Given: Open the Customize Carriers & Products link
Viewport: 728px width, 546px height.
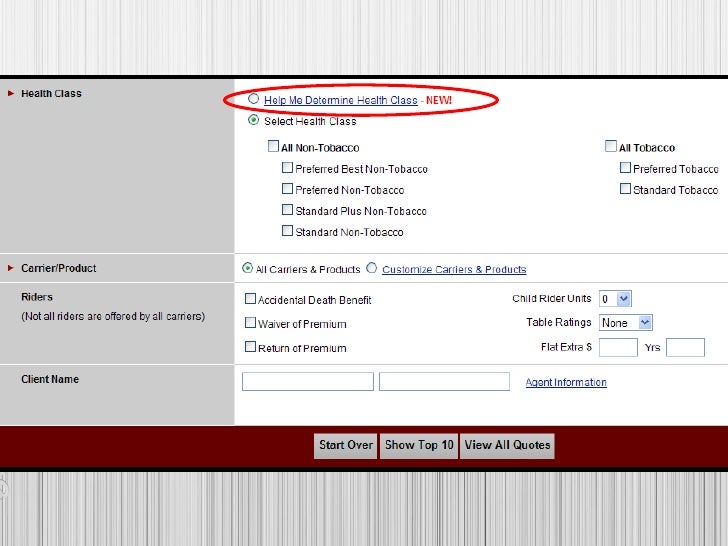Looking at the screenshot, I should [454, 269].
